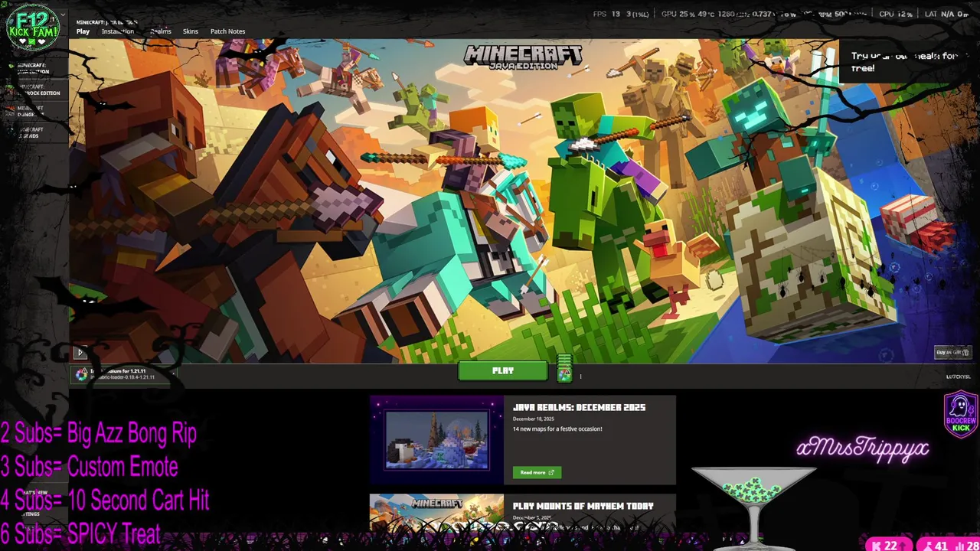Select Minecraft Java Edition in sidebar
The height and width of the screenshot is (551, 980).
pyautogui.click(x=34, y=69)
